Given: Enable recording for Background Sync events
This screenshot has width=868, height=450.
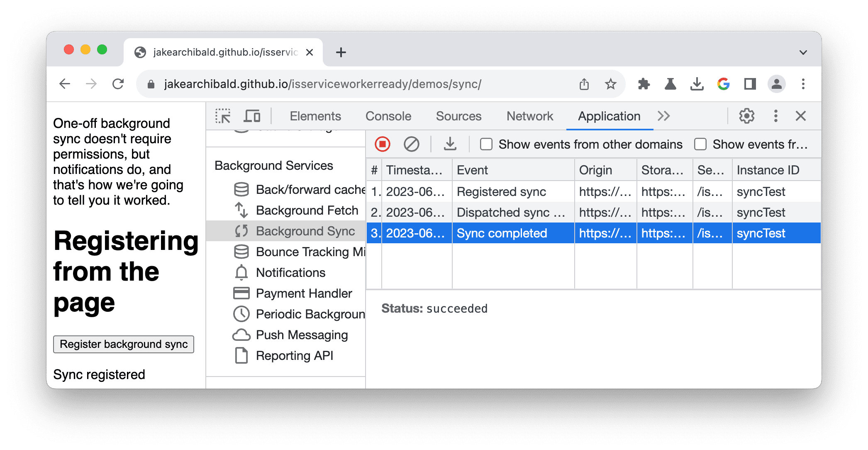Looking at the screenshot, I should click(382, 144).
